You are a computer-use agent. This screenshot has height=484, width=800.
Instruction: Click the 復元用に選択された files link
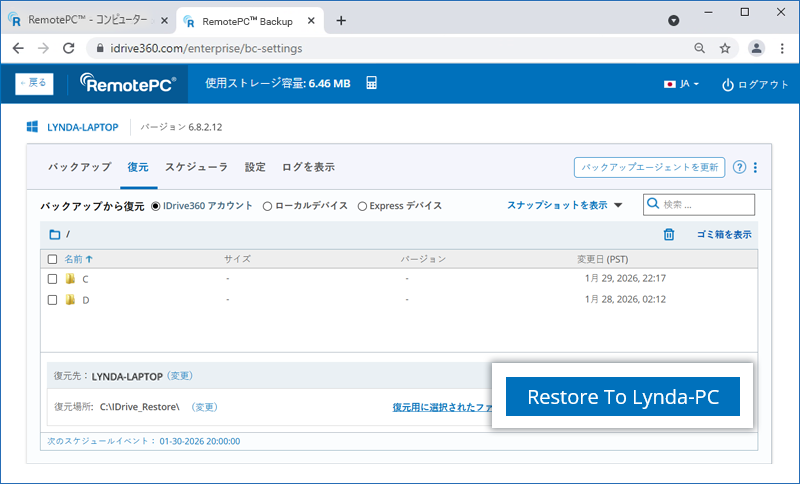[x=442, y=407]
